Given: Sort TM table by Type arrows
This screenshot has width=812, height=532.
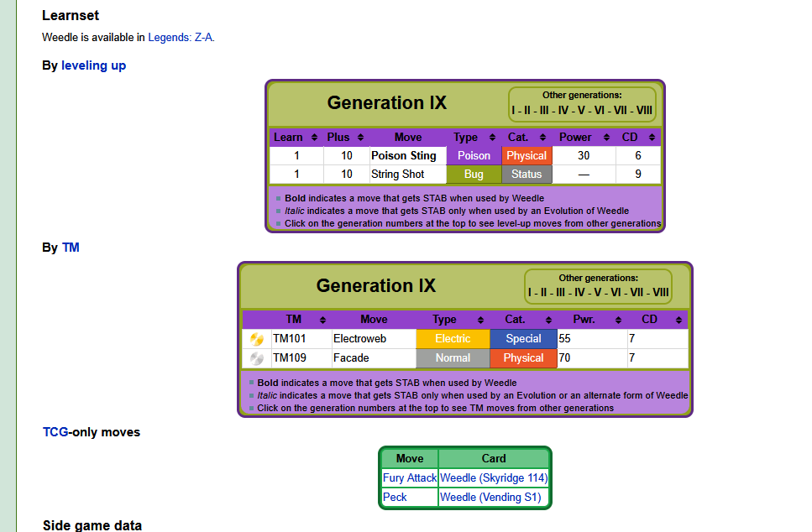Looking at the screenshot, I should click(x=480, y=320).
